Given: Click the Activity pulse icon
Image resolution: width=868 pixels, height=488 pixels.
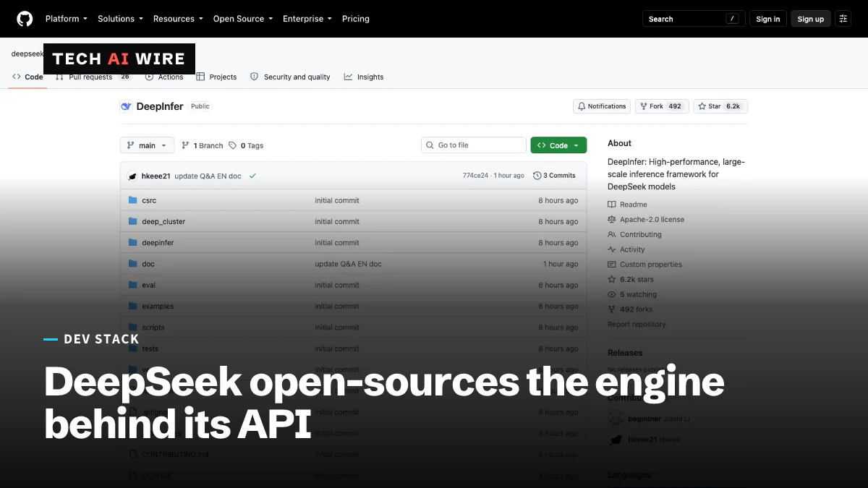Looking at the screenshot, I should pos(612,249).
